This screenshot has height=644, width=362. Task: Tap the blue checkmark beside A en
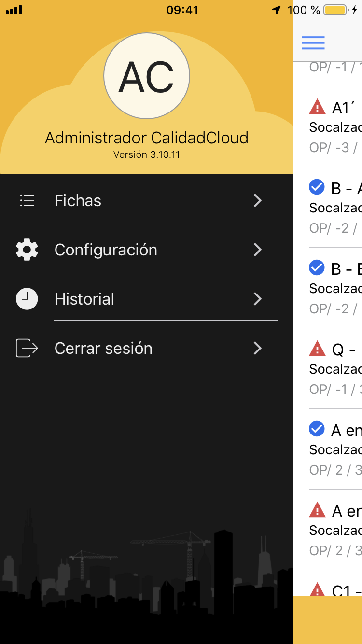tap(317, 429)
